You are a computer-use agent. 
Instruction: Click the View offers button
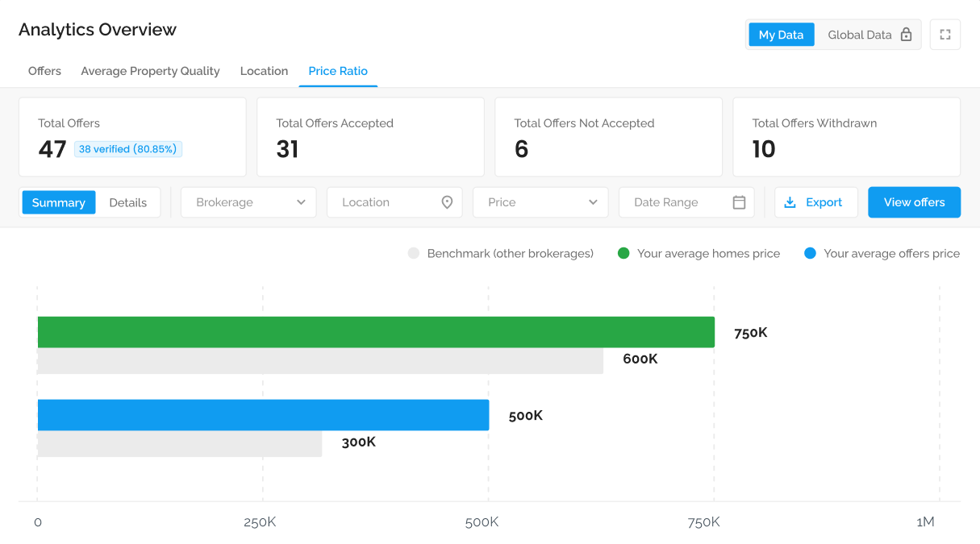914,202
